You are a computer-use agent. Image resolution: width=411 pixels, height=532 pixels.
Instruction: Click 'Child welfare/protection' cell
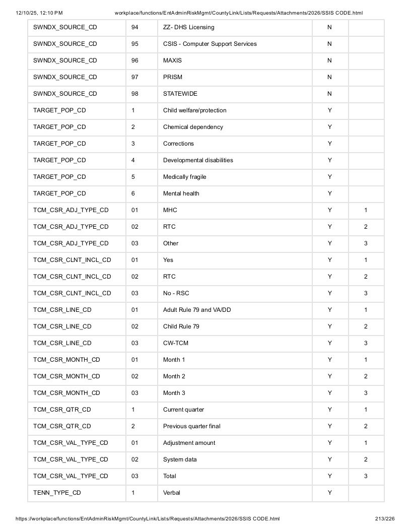(x=235, y=110)
